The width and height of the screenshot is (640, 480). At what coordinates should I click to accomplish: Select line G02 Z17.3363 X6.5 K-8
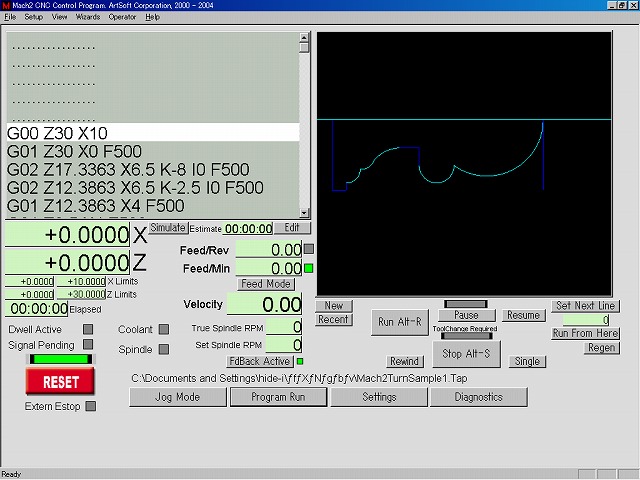(x=153, y=169)
